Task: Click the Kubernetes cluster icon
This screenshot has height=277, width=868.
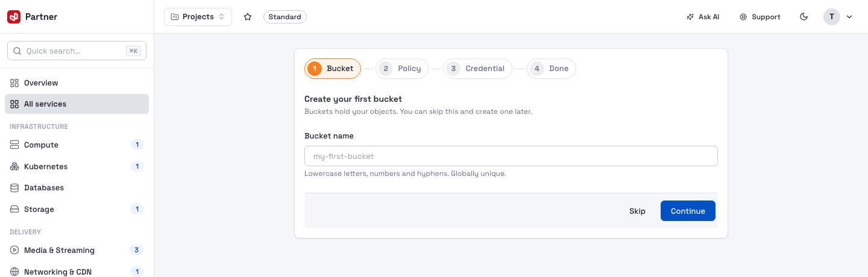Action: click(14, 166)
